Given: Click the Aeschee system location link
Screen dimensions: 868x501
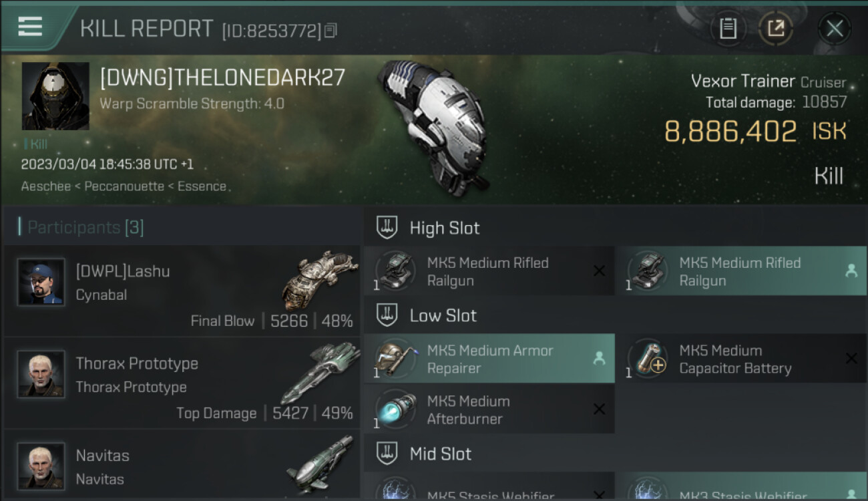Looking at the screenshot, I should (x=46, y=186).
